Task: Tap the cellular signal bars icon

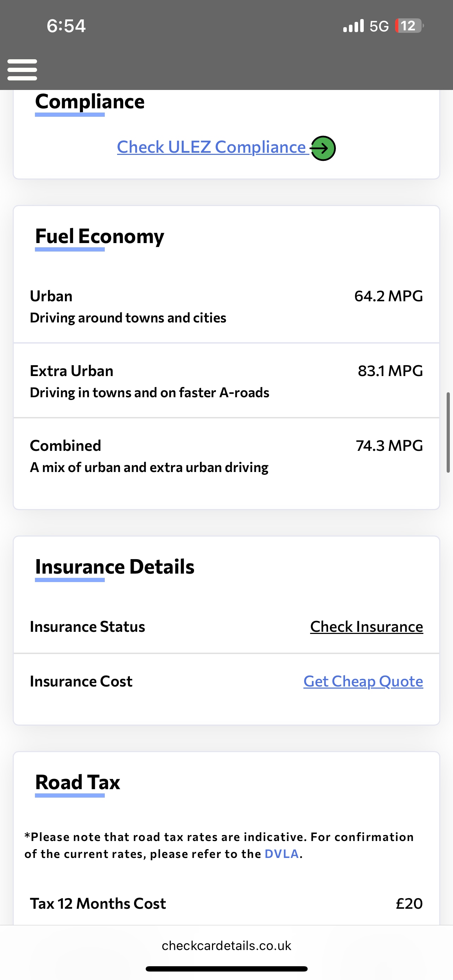Action: 354,26
